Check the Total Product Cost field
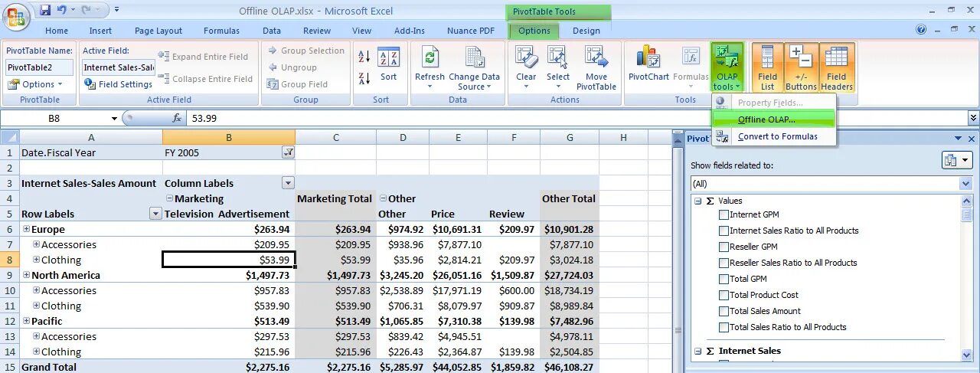The width and height of the screenshot is (980, 373). coord(724,295)
